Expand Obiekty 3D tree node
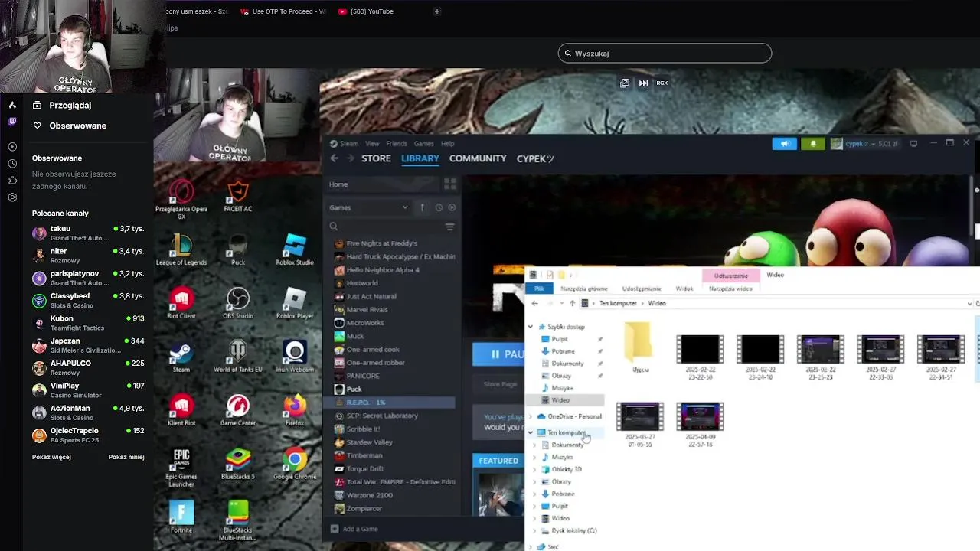This screenshot has width=980, height=551. 534,469
